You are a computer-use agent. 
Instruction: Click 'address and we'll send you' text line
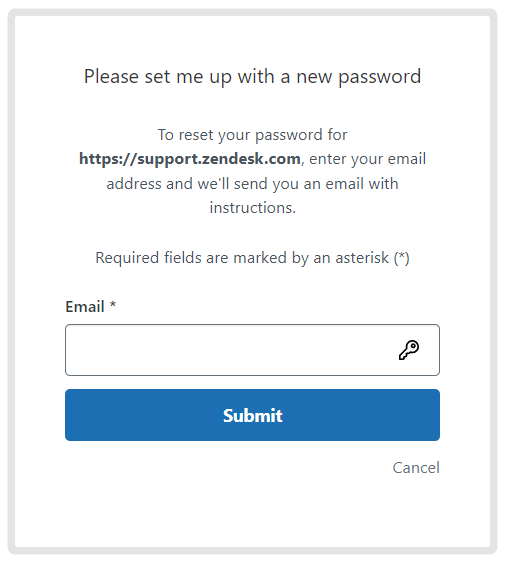pyautogui.click(x=252, y=184)
